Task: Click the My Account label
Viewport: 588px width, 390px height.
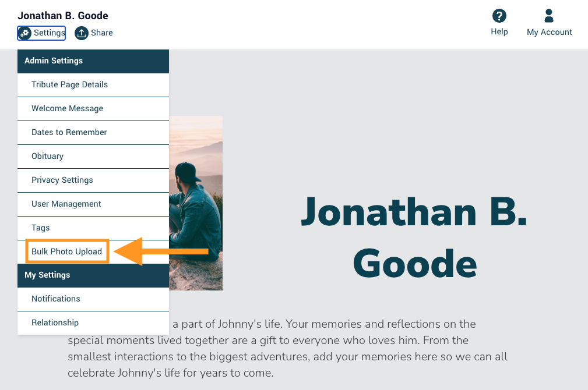Action: pyautogui.click(x=550, y=32)
